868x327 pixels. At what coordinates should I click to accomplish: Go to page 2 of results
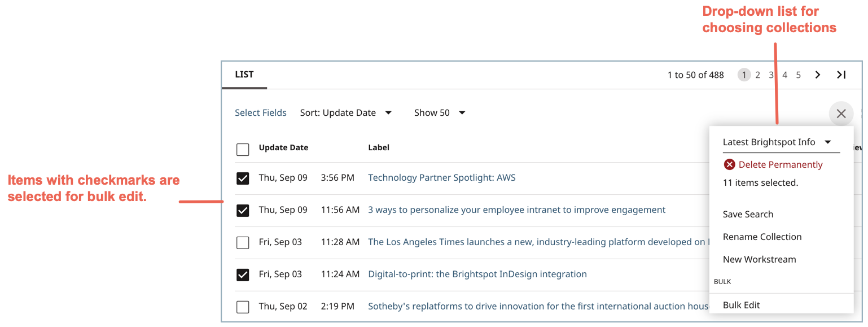point(758,75)
